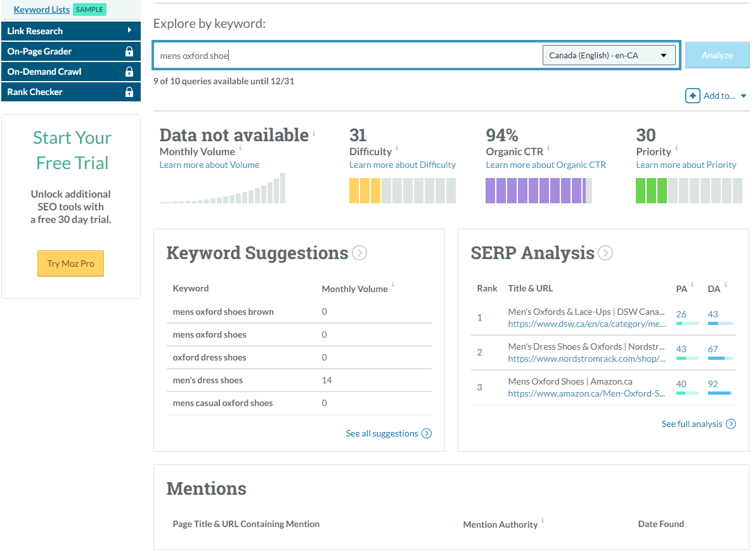Image resolution: width=755 pixels, height=560 pixels.
Task: Select keyword 'mens oxford shoes brown'
Action: click(223, 312)
